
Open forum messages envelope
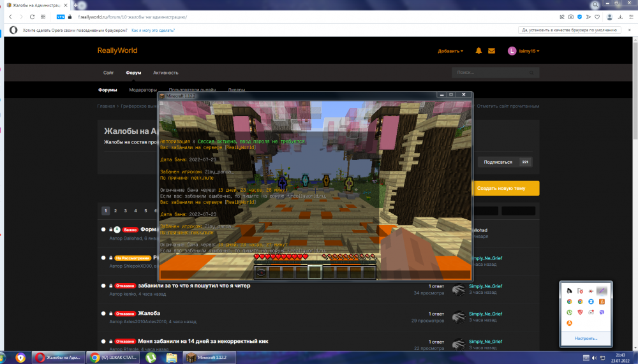click(491, 51)
